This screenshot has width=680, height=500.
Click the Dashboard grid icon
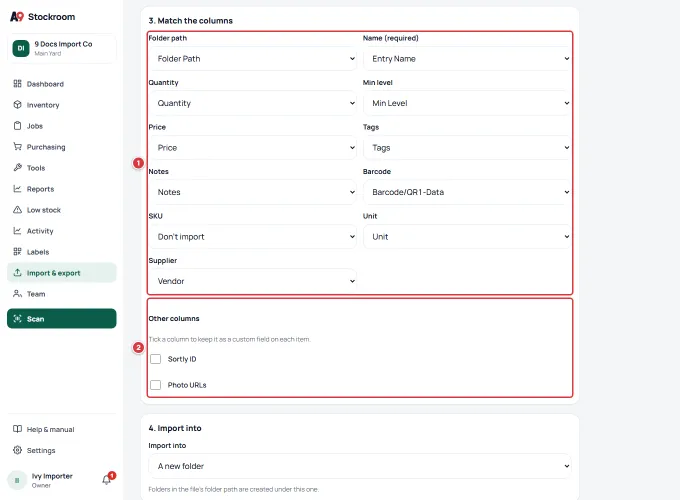coord(17,84)
